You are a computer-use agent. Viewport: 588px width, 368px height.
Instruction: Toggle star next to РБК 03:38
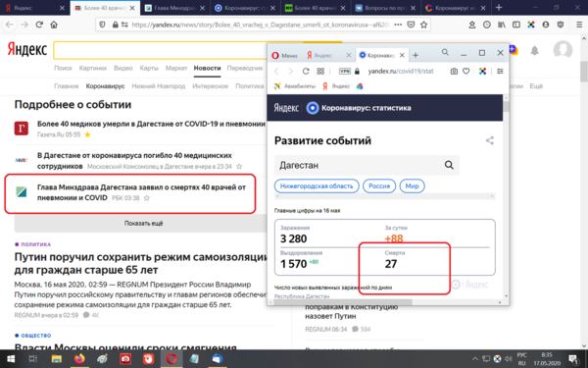pos(147,198)
